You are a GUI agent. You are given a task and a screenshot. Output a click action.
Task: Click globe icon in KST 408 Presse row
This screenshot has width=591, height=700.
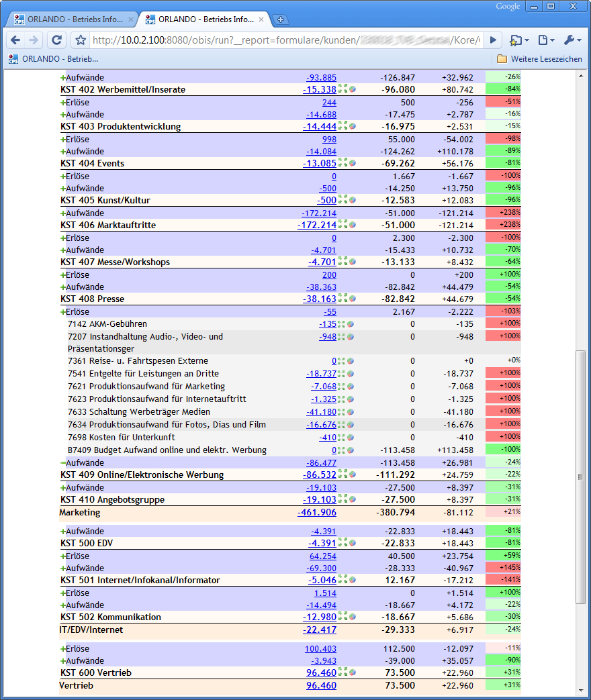click(x=353, y=299)
